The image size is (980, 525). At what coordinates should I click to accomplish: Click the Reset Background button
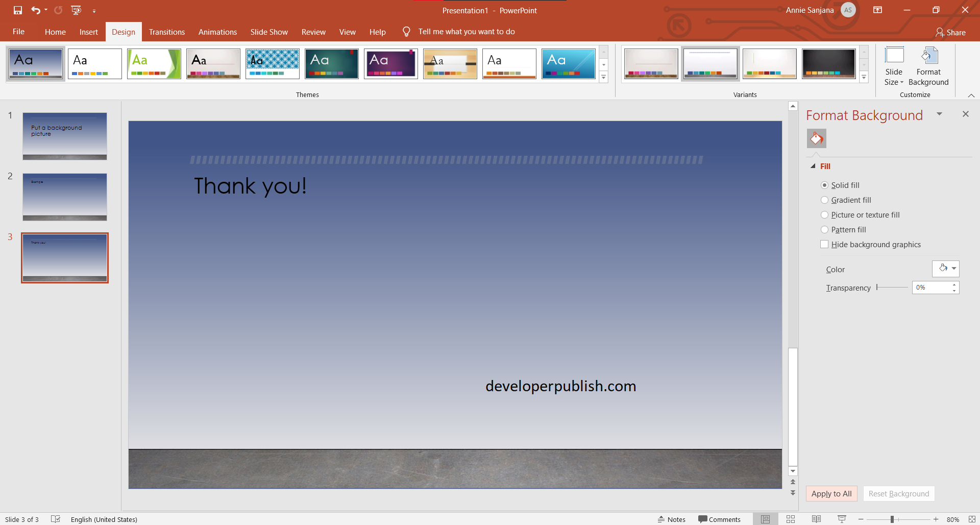[898, 493]
